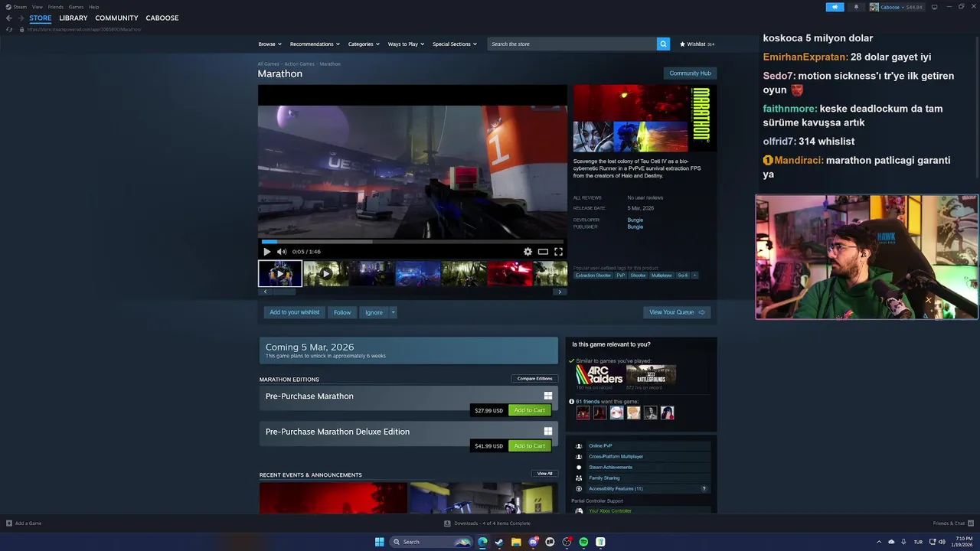Image resolution: width=980 pixels, height=551 pixels.
Task: Play the Marathon trailer video
Action: [266, 252]
